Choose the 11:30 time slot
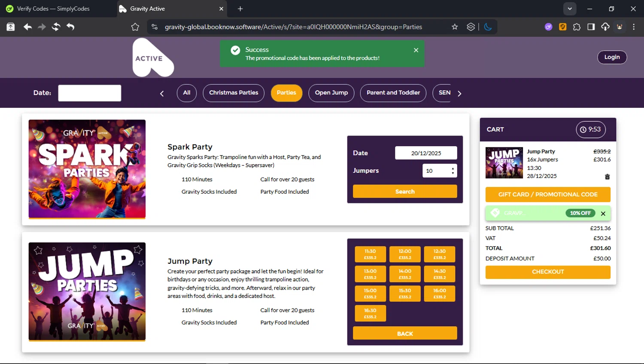The width and height of the screenshot is (644, 364). 370,254
